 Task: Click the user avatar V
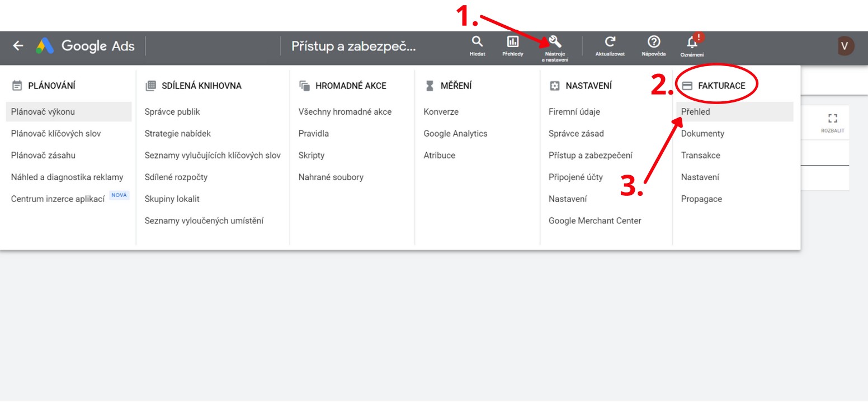(845, 46)
